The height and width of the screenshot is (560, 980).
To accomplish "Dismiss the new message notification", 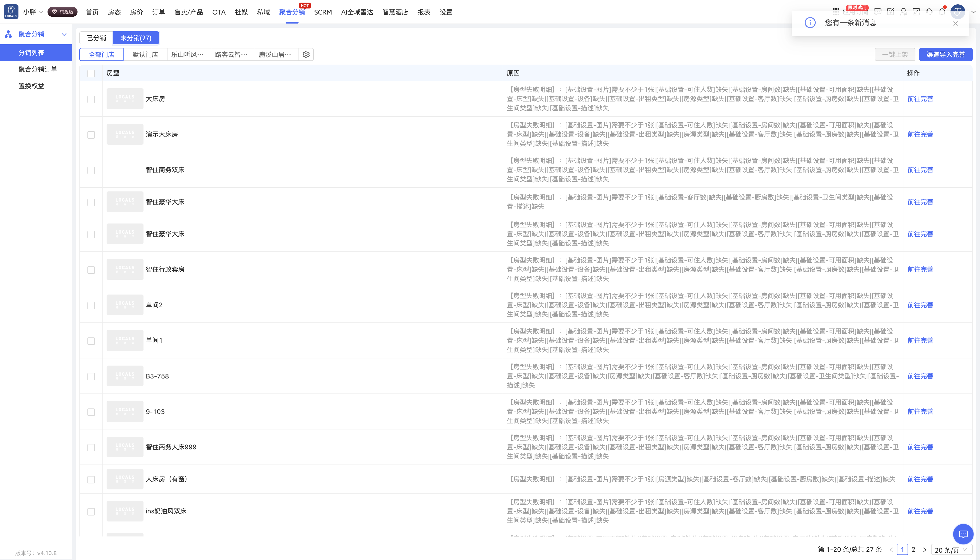I will pyautogui.click(x=955, y=24).
